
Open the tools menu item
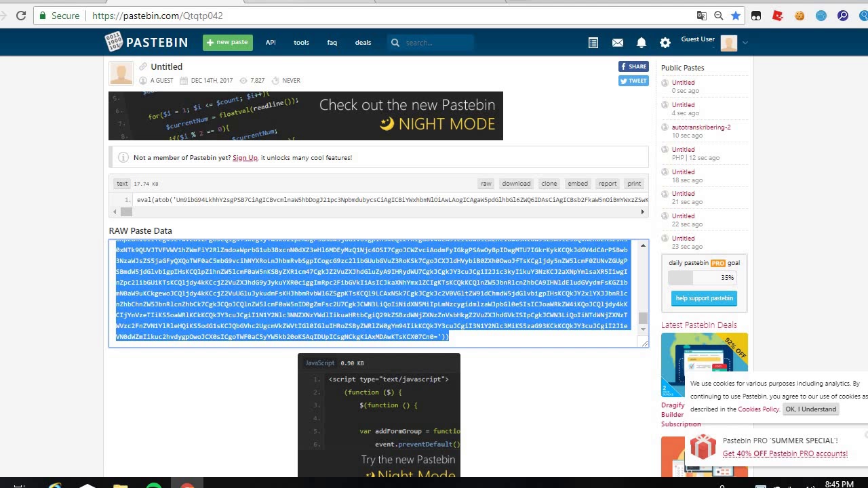[x=301, y=43]
